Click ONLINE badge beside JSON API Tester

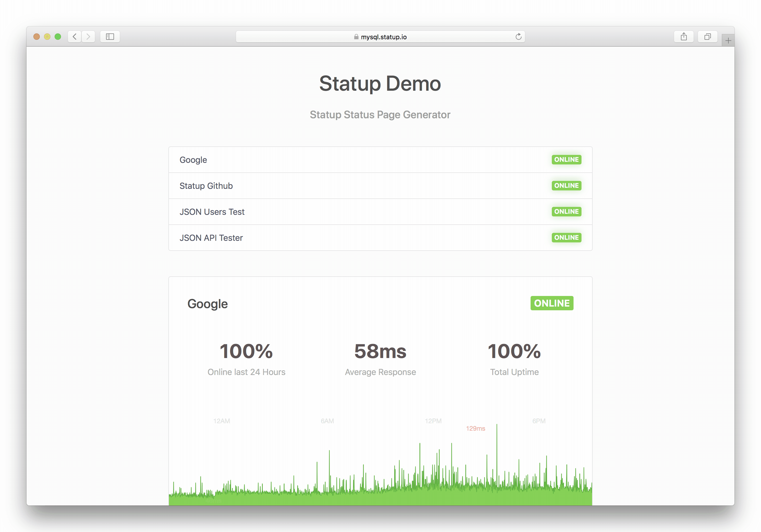coord(566,238)
